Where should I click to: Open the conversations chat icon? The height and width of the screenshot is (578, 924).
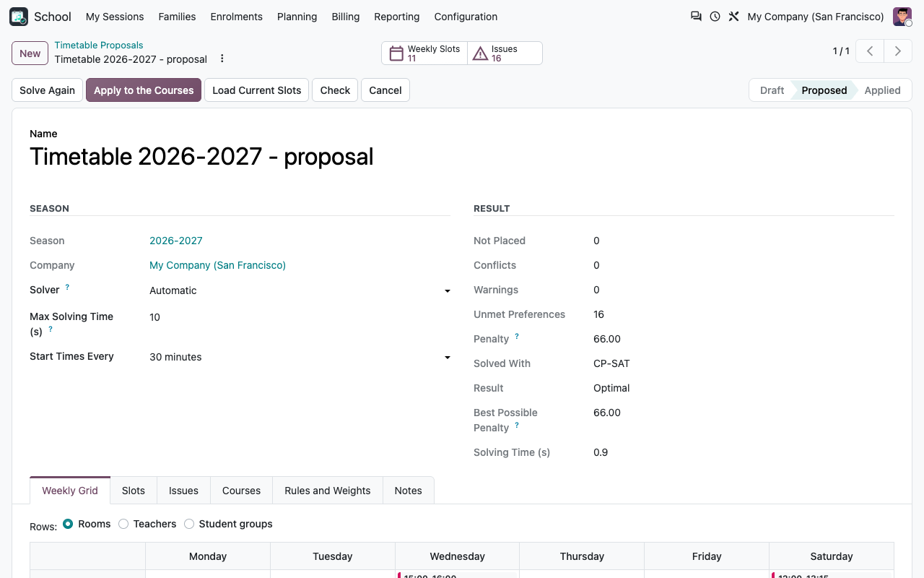click(696, 17)
